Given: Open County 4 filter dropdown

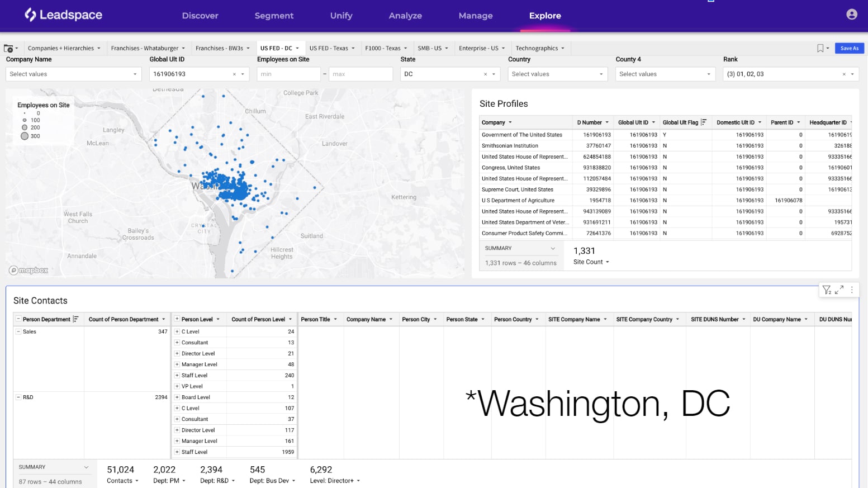Looking at the screenshot, I should pyautogui.click(x=665, y=74).
